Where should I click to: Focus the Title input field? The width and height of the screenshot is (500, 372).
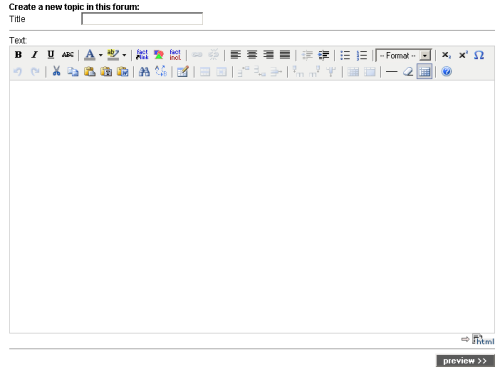[x=142, y=19]
